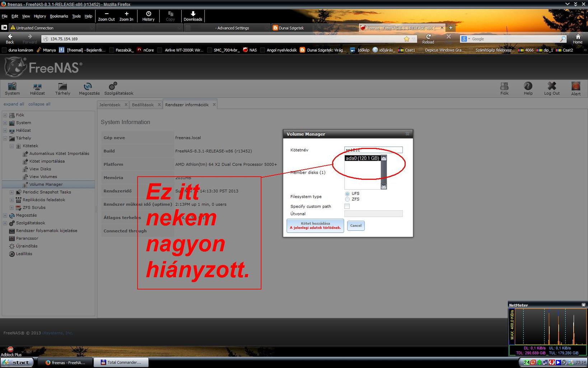Open the Firefox Downloads toolbar button
Viewport: 588px width, 368px height.
(x=193, y=16)
